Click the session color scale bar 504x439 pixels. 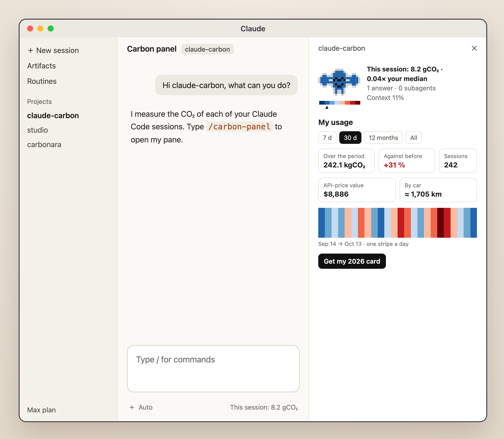pos(339,103)
